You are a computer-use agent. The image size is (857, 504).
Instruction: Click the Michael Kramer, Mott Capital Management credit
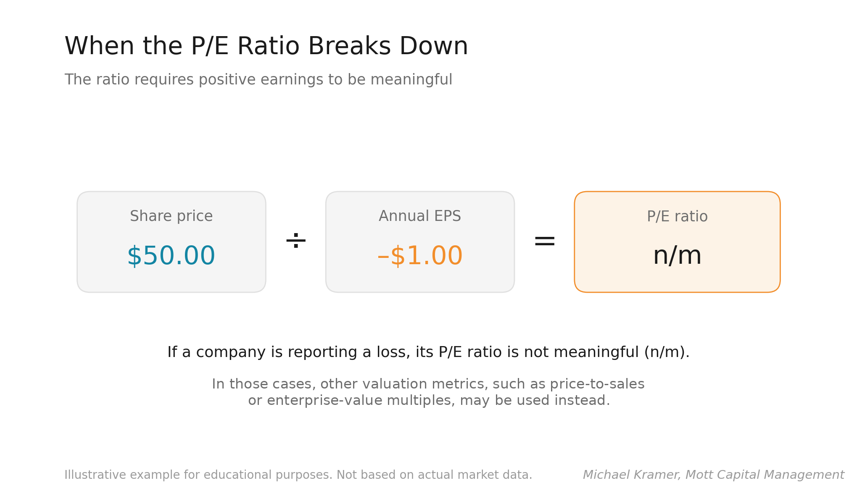713,475
